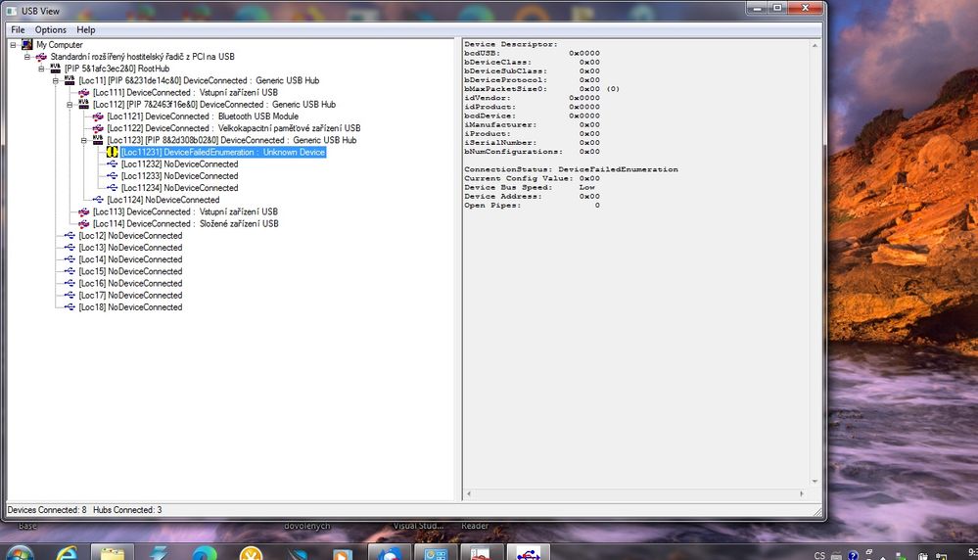Click the device icon for Složené zařízení USB

click(83, 224)
